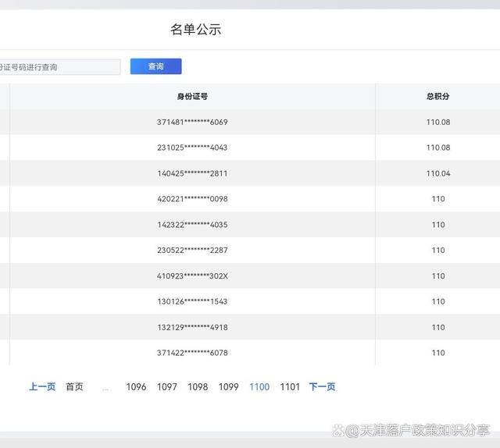Select ID 231025*********4043
This screenshot has width=500, height=448.
(192, 148)
